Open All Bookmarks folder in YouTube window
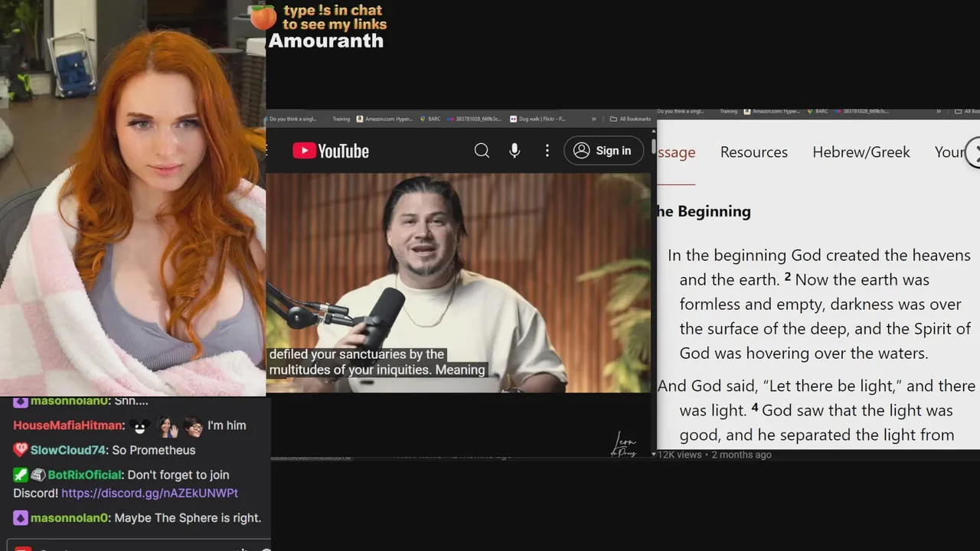980x551 pixels. pos(630,119)
